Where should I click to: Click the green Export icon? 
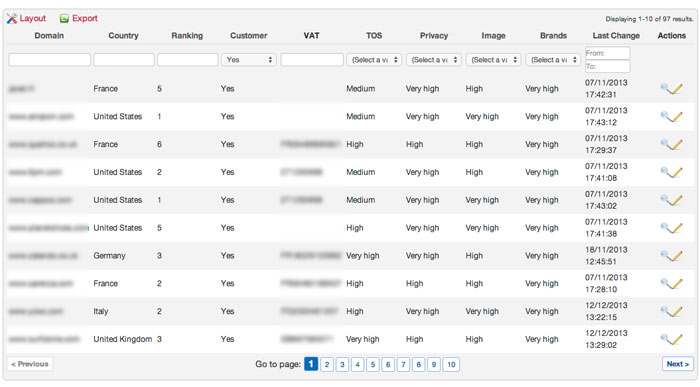[x=64, y=18]
